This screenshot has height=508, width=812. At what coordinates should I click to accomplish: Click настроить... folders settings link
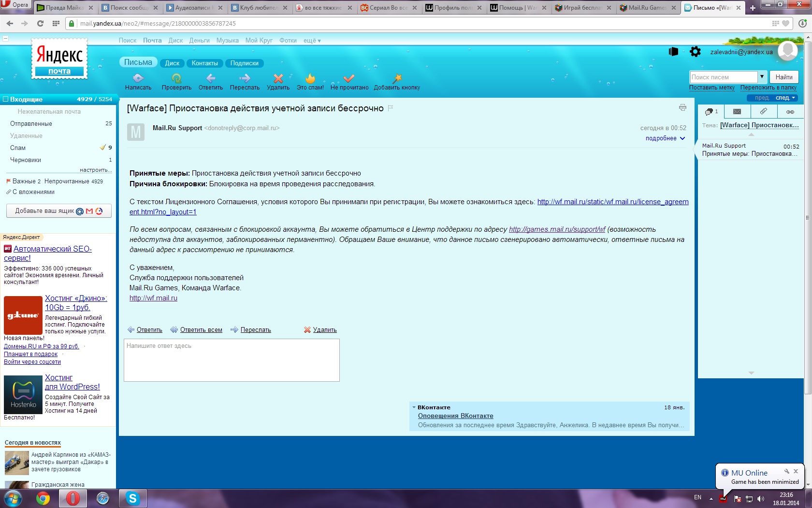coord(96,170)
